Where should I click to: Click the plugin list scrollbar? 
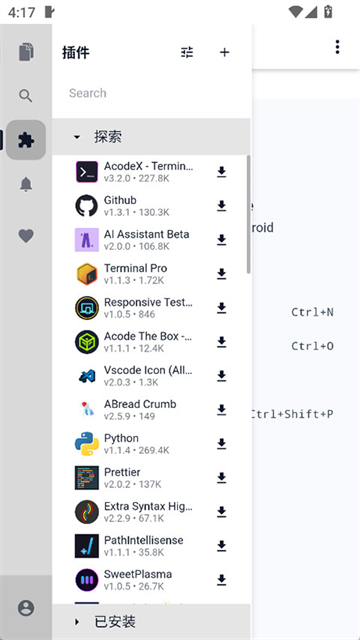click(x=249, y=214)
